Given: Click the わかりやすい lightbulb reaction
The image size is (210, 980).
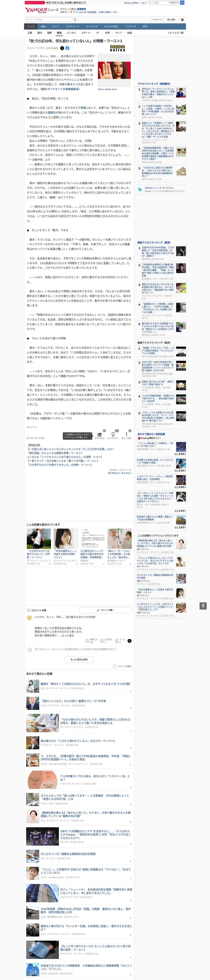Looking at the screenshot, I should pos(113,435).
